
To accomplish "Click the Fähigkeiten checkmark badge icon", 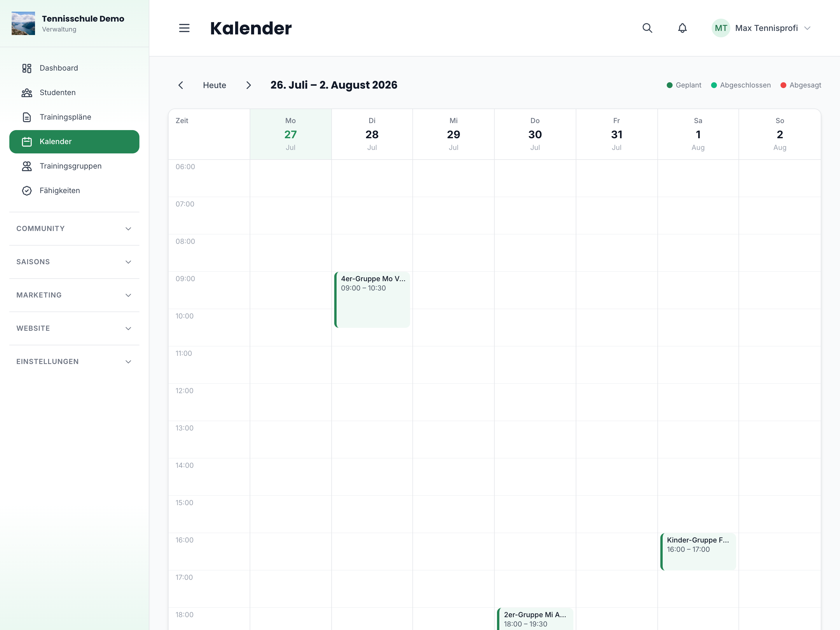I will tap(27, 191).
